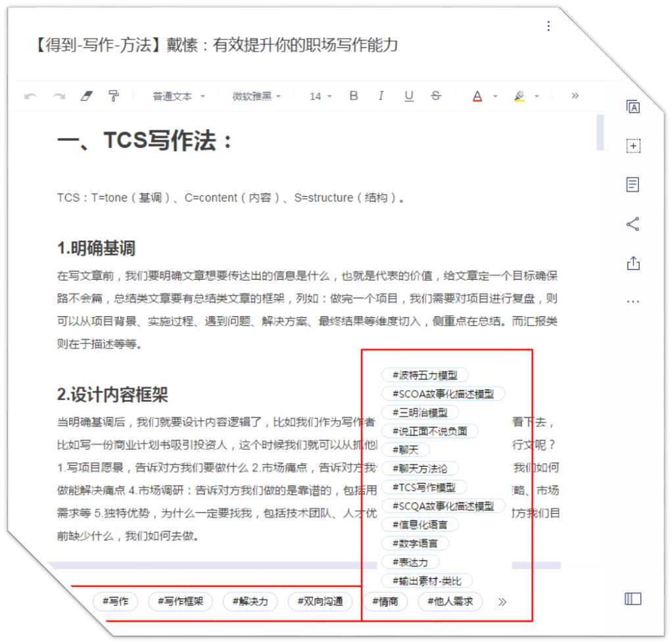Screen dimensions: 672x644
Task: Open the font color picker arrow
Action: click(495, 97)
